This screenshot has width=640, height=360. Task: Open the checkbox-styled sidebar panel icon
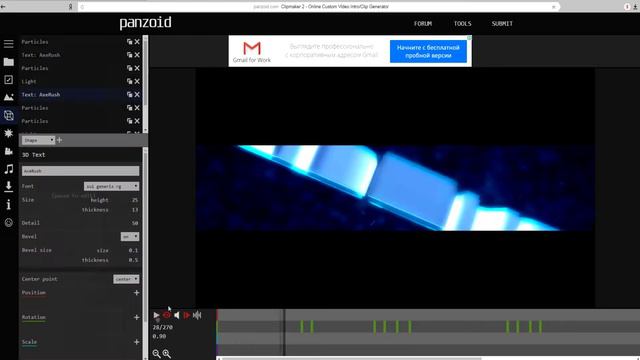(x=9, y=80)
